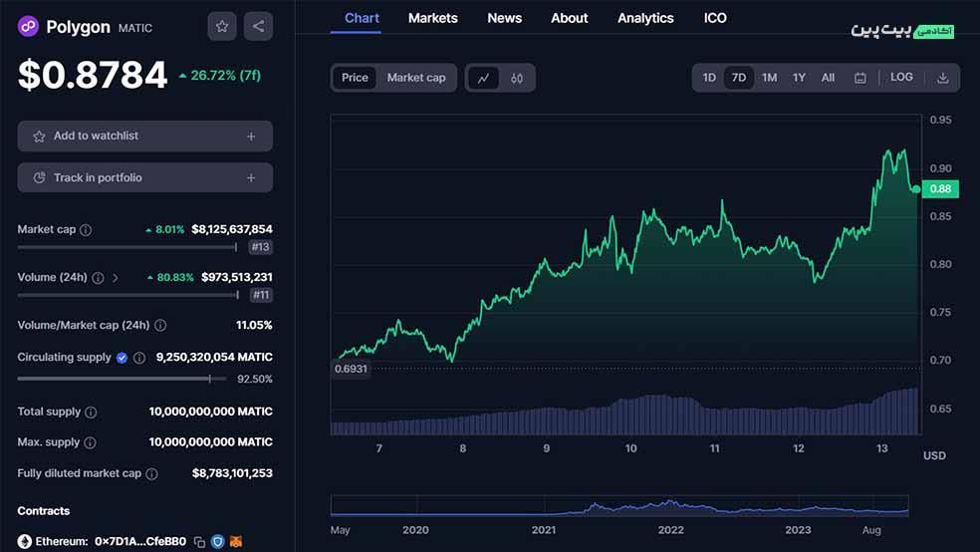Click the verified circulating supply badge
The image size is (980, 552).
(x=122, y=358)
